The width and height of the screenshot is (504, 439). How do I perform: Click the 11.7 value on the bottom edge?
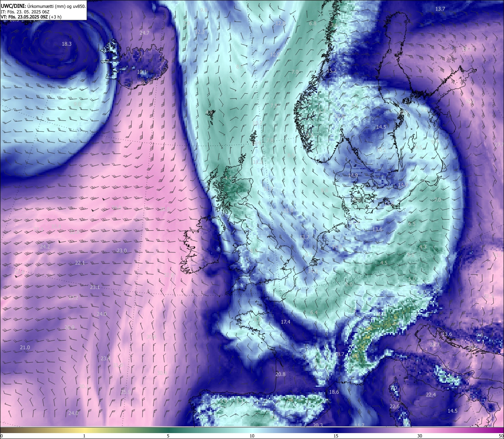[x=359, y=425]
